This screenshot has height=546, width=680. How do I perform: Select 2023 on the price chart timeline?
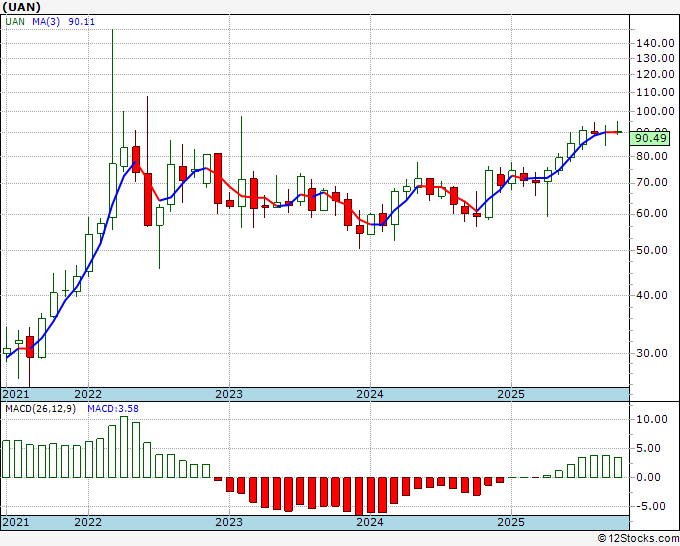coord(229,394)
